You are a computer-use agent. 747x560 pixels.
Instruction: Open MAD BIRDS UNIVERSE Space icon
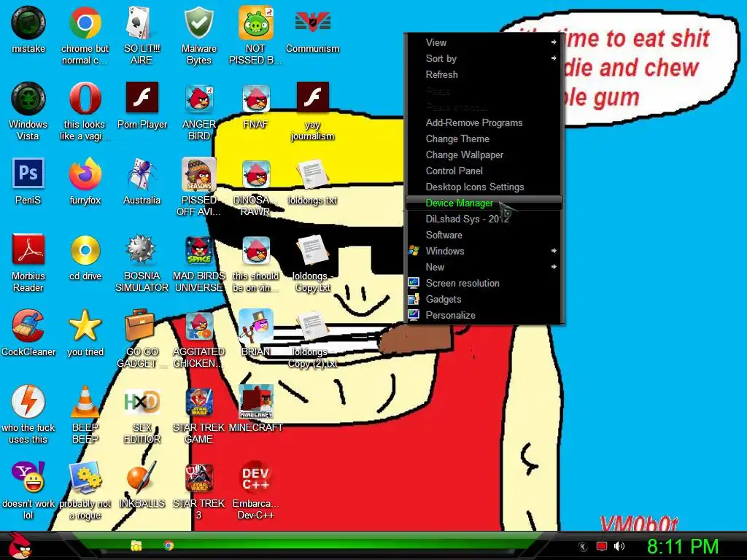198,250
